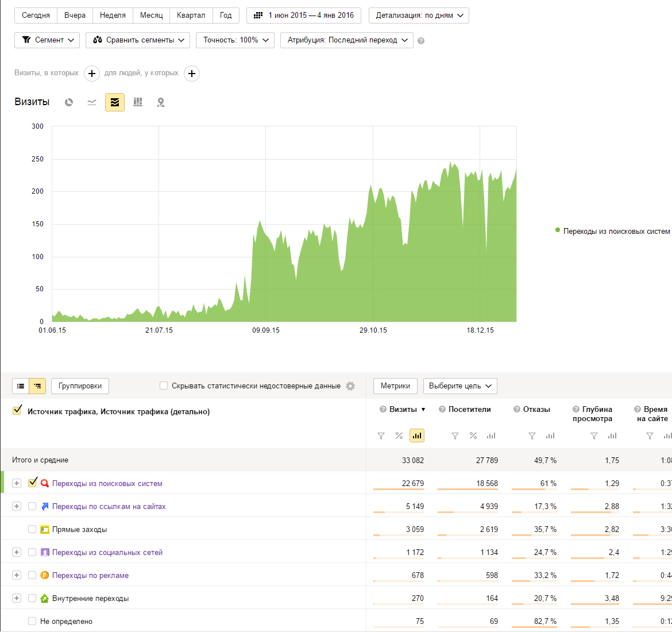Open the 'Переходы из социальных сетей' link

tap(107, 552)
